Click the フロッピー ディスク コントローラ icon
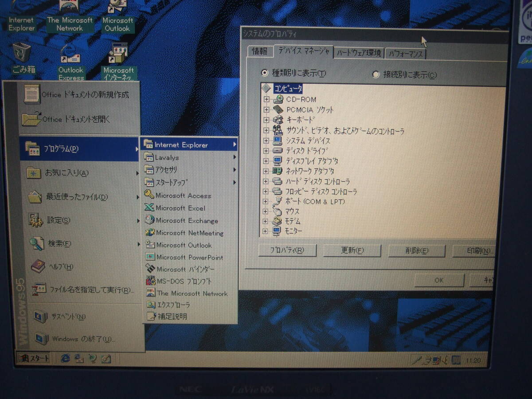Screen dimensions: 532x399 (x=278, y=192)
